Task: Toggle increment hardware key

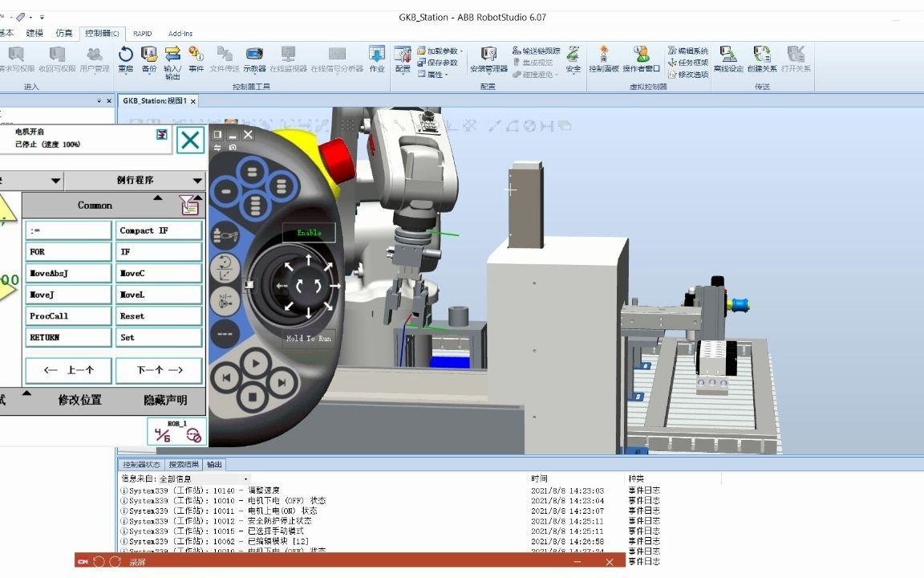Action: (x=225, y=301)
